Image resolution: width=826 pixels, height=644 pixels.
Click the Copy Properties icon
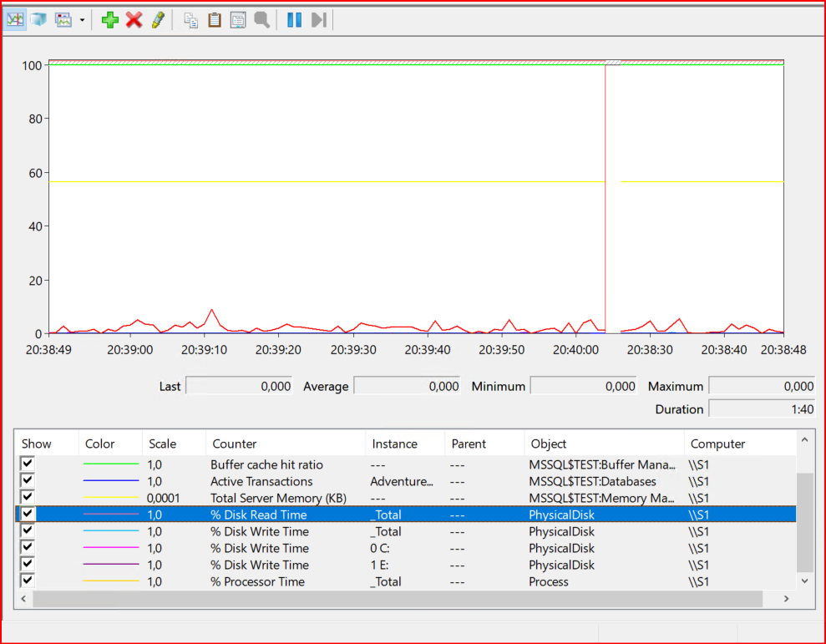191,20
